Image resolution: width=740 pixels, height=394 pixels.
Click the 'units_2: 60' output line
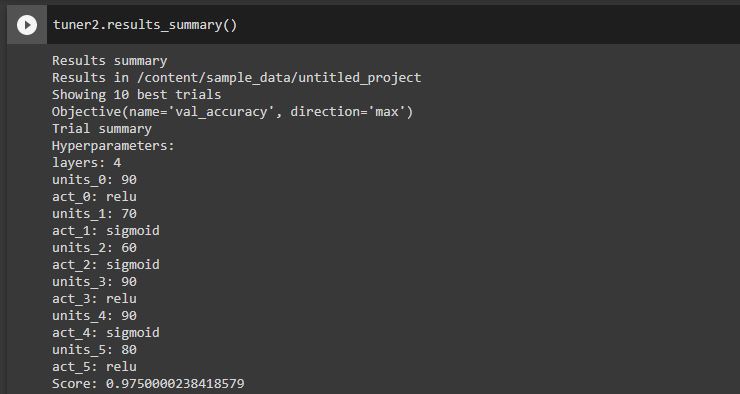pos(94,248)
